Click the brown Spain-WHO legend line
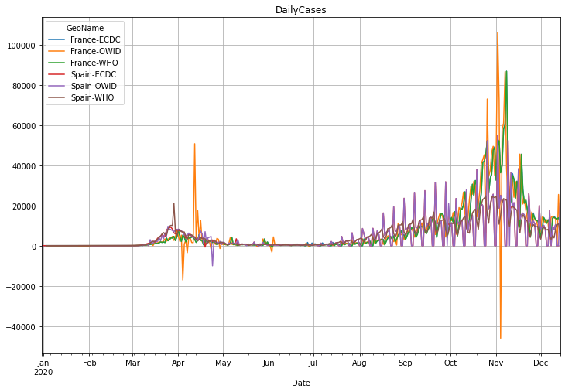Screen dimensions: 565x392 (56, 97)
